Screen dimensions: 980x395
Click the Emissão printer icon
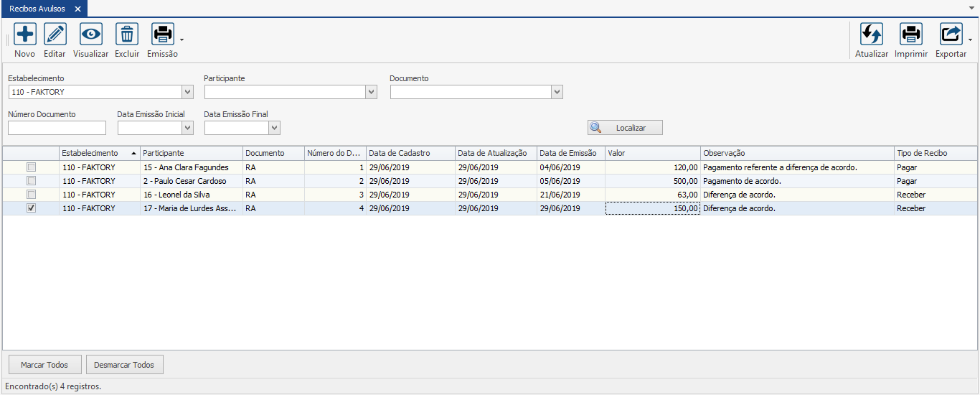click(x=163, y=34)
